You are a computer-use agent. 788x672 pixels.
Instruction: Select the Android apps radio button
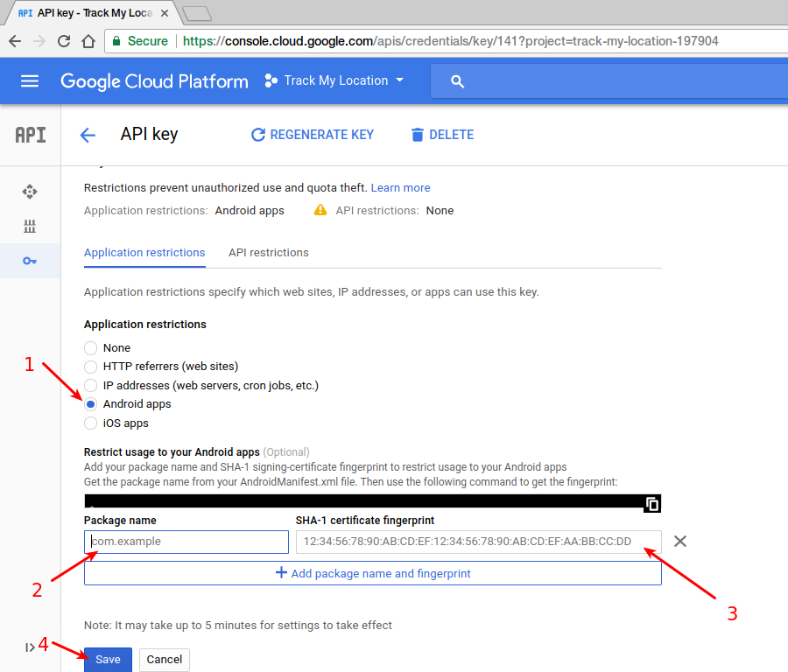click(90, 404)
